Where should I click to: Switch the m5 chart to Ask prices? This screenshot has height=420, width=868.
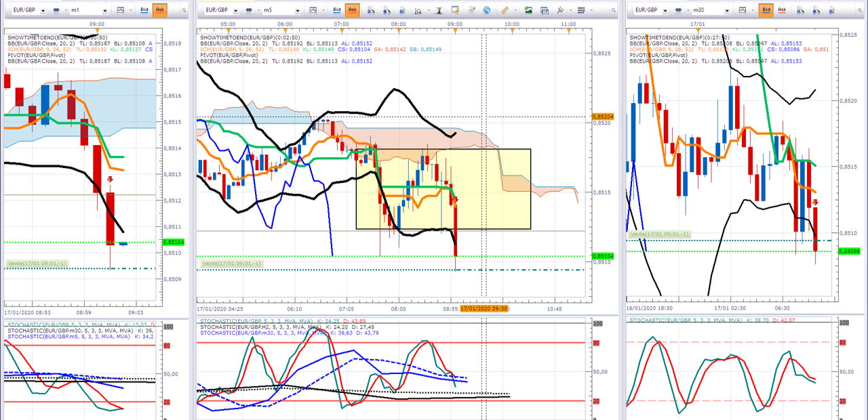353,11
